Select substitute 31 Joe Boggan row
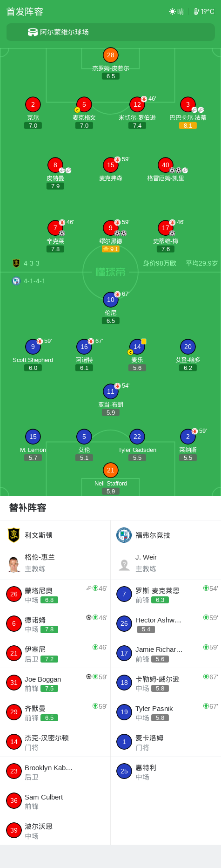This screenshot has height=868, width=221. pyautogui.click(x=55, y=683)
